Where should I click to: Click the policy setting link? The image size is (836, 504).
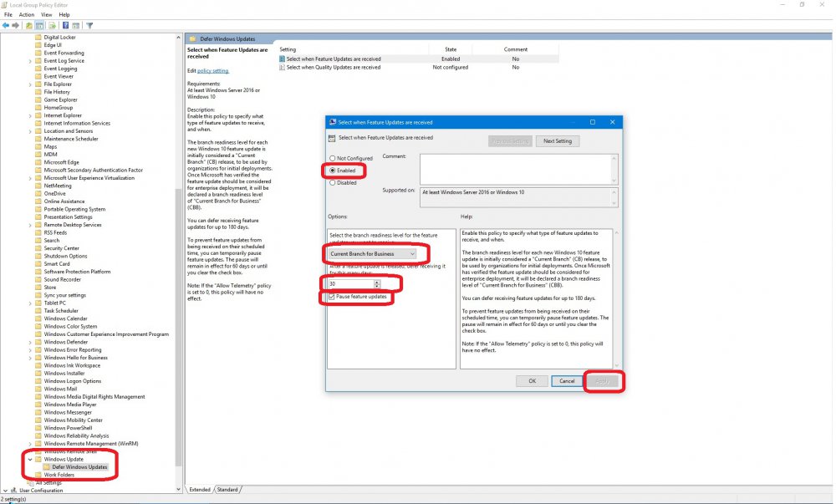(x=212, y=71)
